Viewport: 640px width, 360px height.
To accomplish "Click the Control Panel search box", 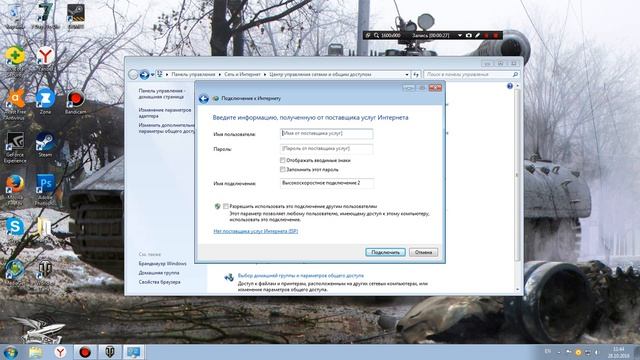I will click(x=471, y=75).
